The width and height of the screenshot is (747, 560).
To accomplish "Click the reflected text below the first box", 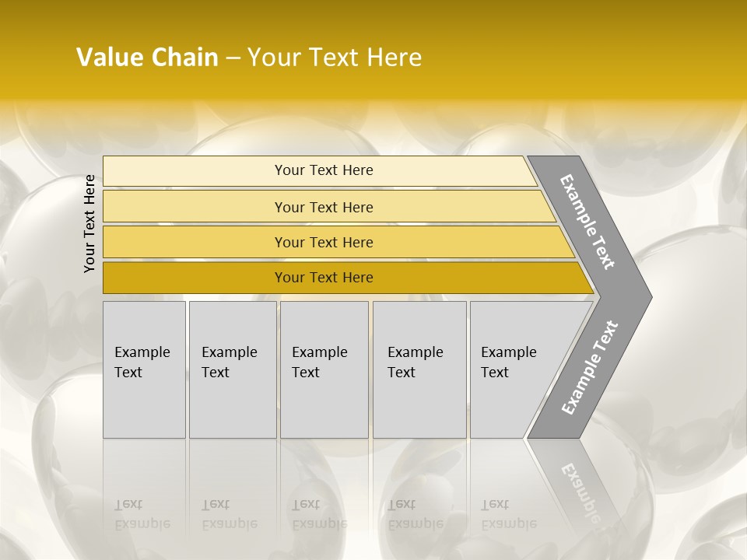I will pos(142,514).
